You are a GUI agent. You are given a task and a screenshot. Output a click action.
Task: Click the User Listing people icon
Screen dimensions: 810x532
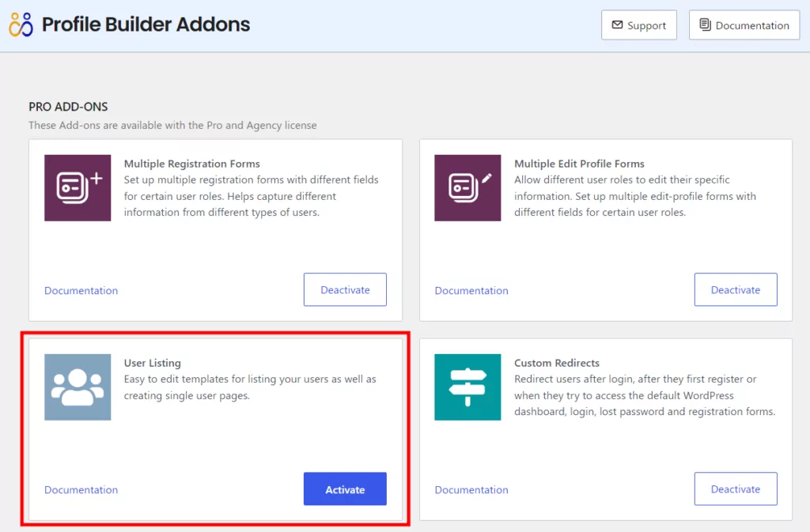pyautogui.click(x=78, y=387)
